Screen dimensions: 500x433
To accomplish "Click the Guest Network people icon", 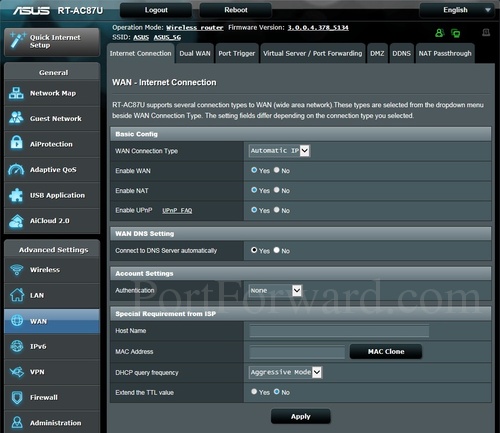I will coord(16,118).
